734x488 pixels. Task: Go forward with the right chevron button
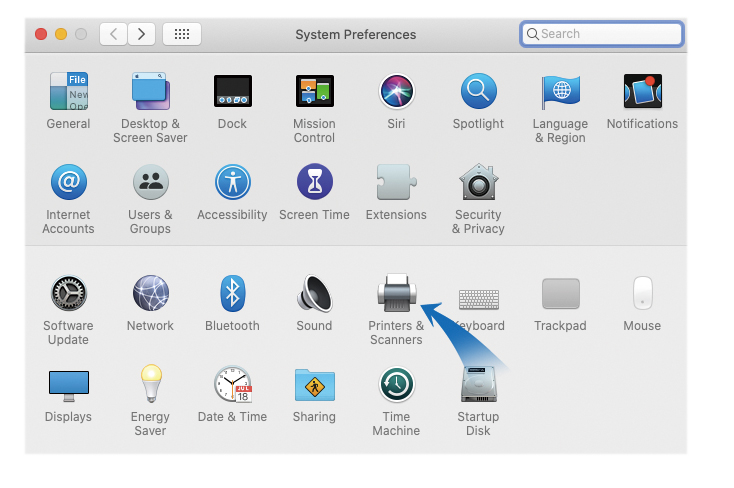coord(141,34)
